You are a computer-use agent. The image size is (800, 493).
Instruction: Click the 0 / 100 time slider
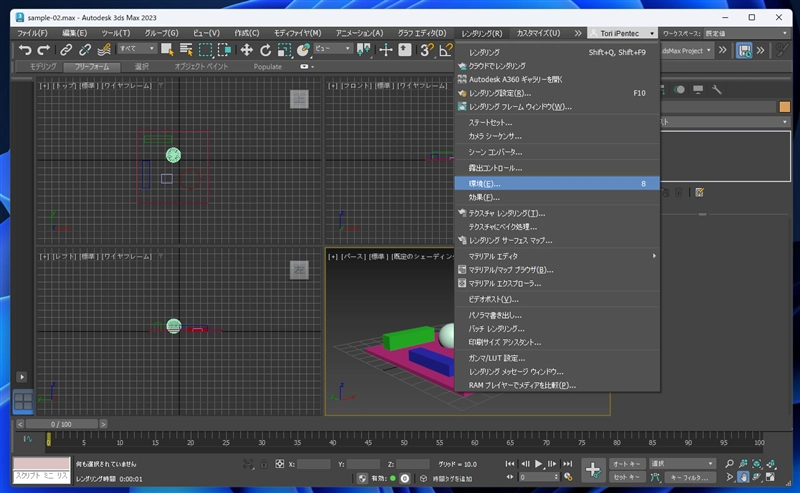61,424
